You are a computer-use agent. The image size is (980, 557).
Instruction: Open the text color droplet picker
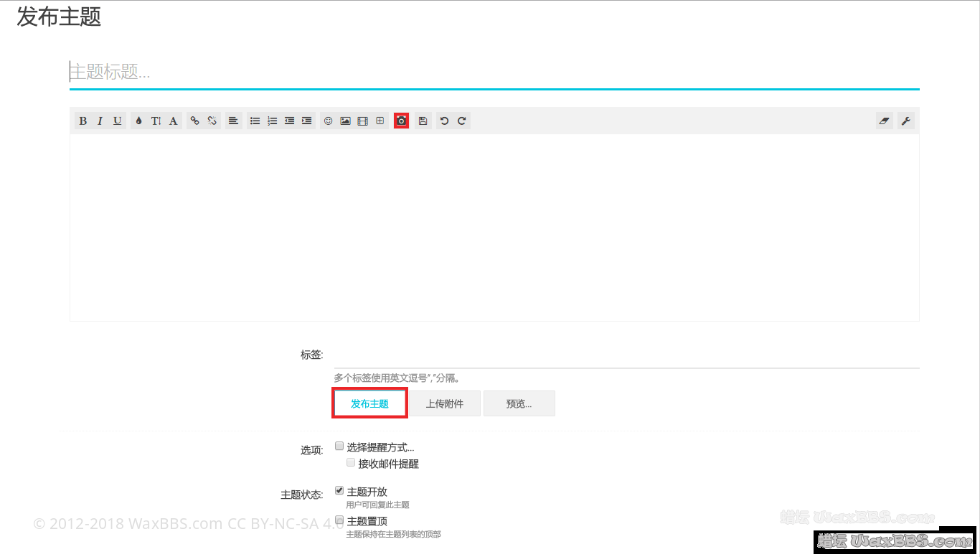point(139,121)
